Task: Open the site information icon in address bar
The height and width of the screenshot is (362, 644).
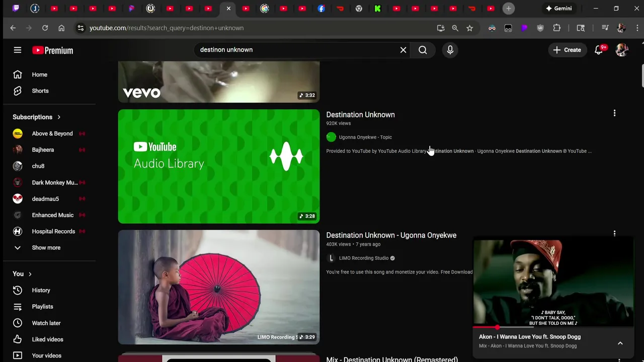Action: coord(80,28)
